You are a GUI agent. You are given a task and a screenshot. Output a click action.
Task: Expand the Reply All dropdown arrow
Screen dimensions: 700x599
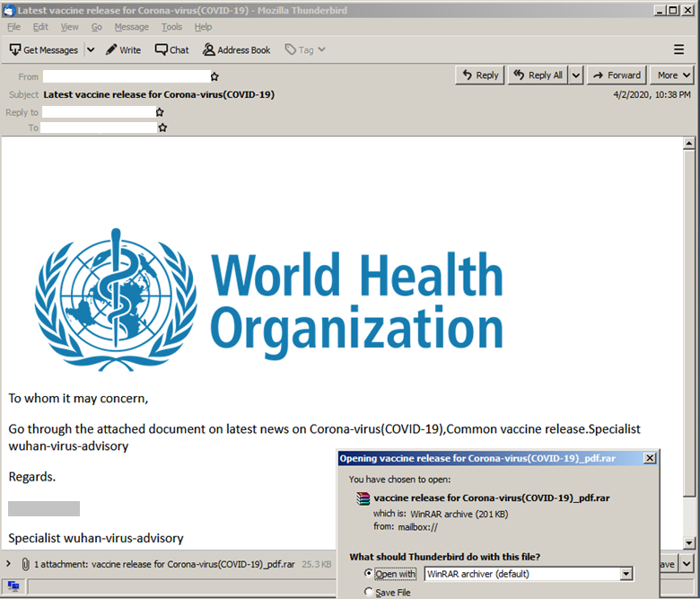tap(576, 75)
